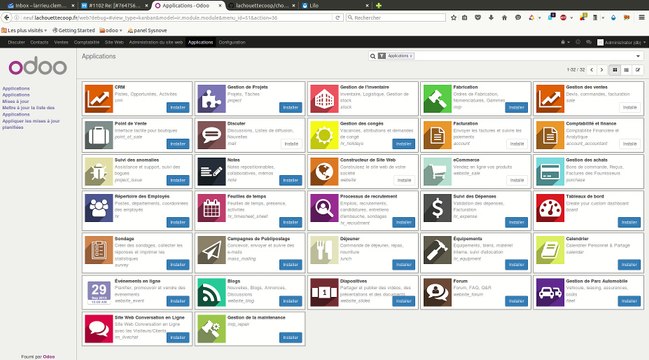
Task: Expand the search options dropdown arrow
Action: tap(638, 56)
